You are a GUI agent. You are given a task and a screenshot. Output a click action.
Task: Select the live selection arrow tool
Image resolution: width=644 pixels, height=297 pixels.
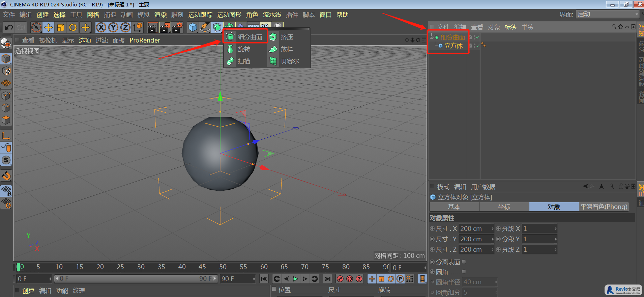coord(36,27)
